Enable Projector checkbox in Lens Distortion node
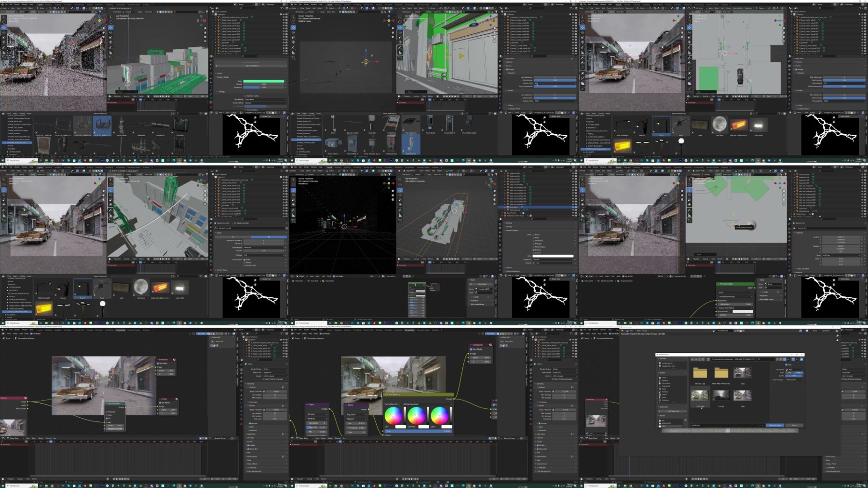 (x=107, y=412)
